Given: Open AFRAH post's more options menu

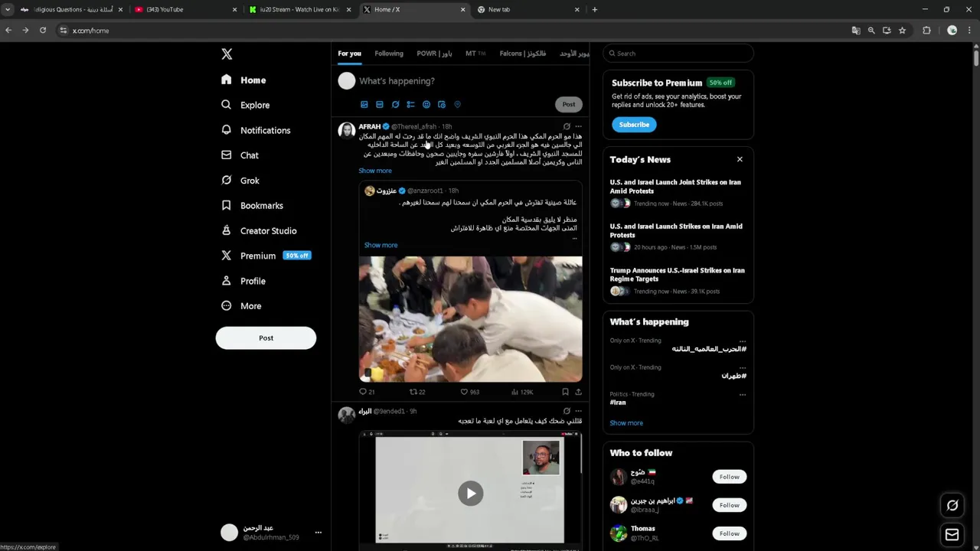Looking at the screenshot, I should pyautogui.click(x=578, y=126).
